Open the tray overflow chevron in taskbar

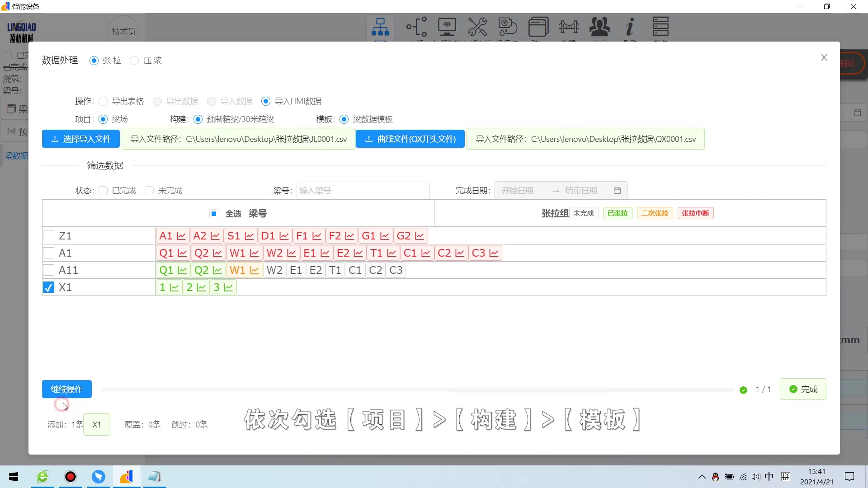pos(702,477)
